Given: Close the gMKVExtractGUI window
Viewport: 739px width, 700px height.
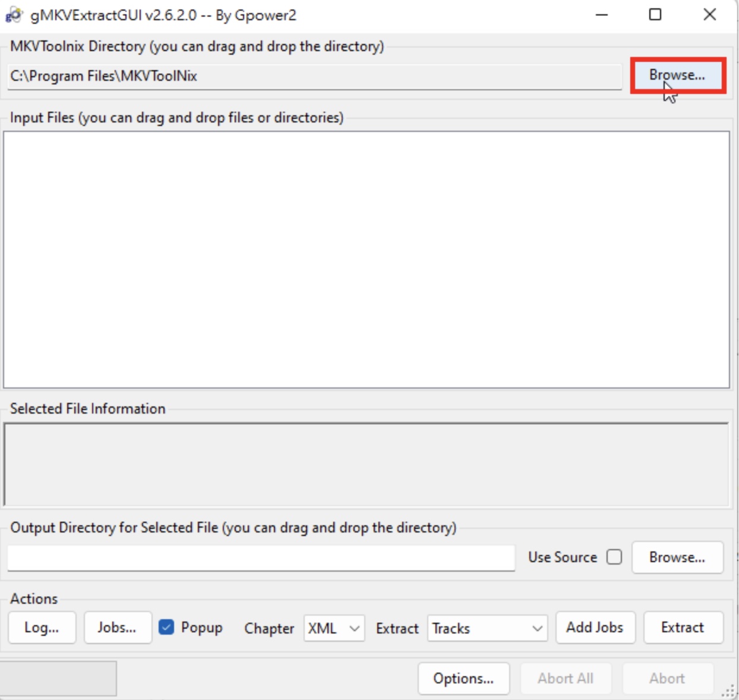Looking at the screenshot, I should coord(710,15).
